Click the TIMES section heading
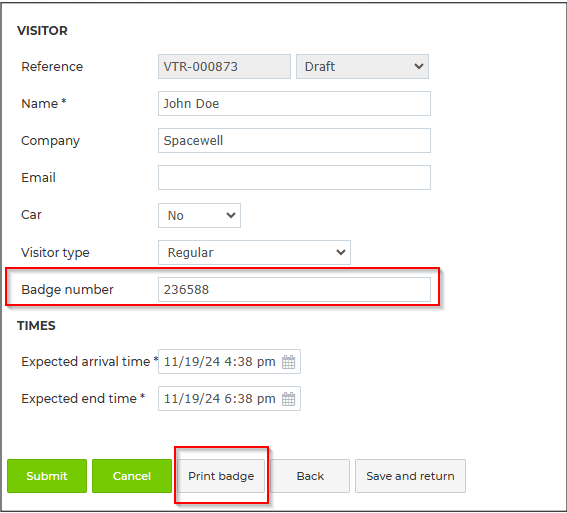 click(36, 326)
